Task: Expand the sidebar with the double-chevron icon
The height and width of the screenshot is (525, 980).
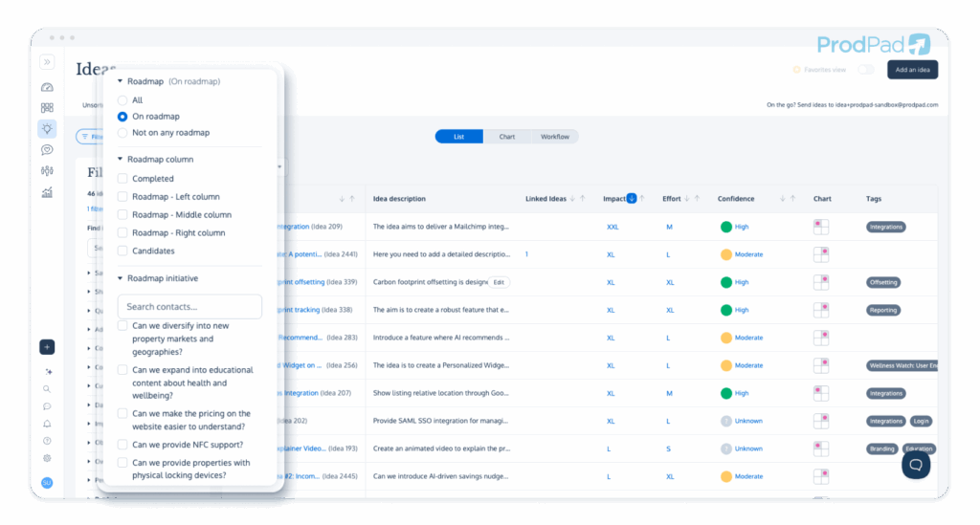Action: (x=47, y=62)
